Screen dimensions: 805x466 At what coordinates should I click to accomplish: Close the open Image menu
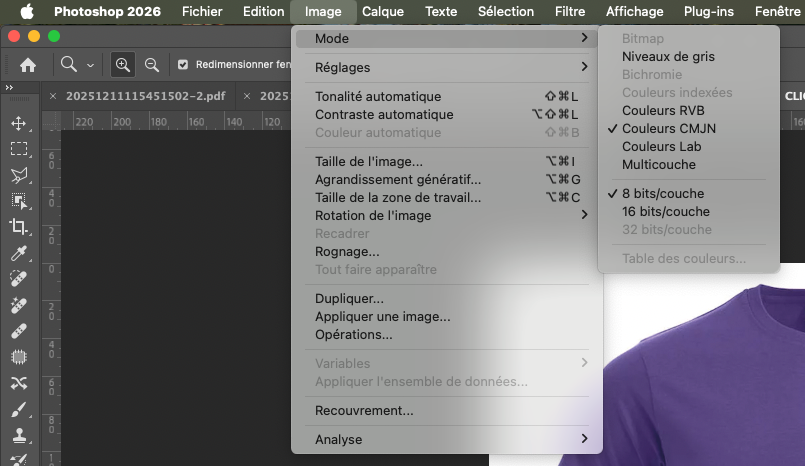click(x=323, y=11)
